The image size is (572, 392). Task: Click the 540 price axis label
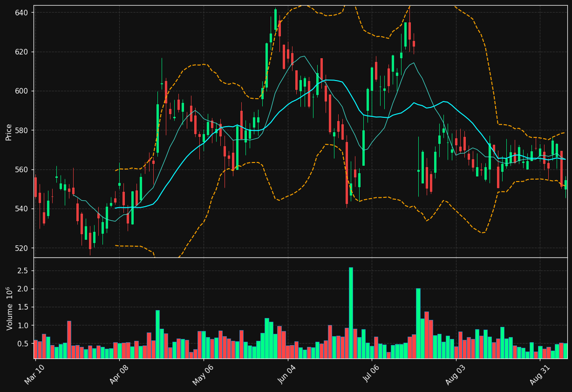(x=22, y=209)
